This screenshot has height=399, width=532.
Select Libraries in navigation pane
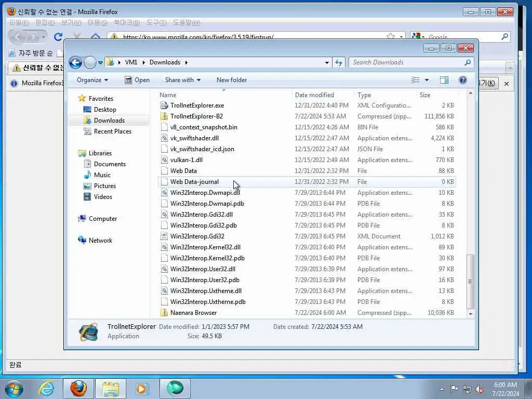click(100, 153)
